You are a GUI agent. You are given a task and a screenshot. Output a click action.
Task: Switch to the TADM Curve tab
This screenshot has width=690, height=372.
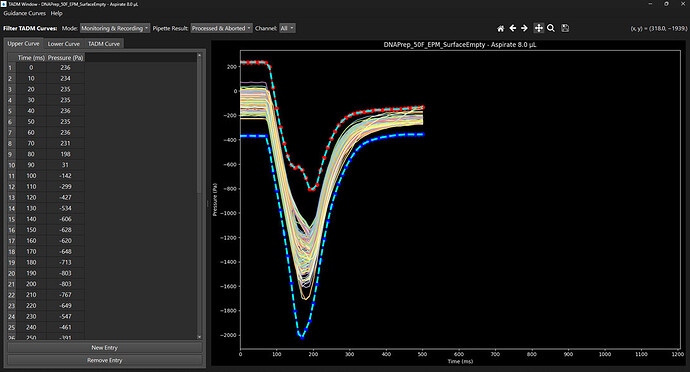point(104,44)
